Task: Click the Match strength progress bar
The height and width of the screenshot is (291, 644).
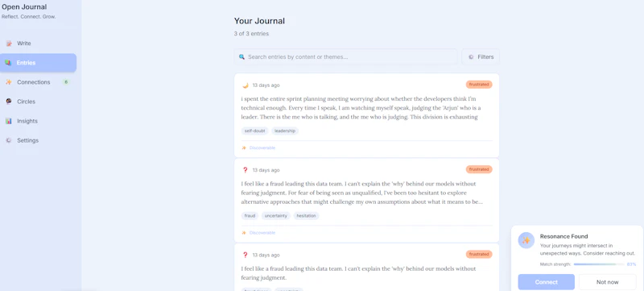Action: (x=598, y=264)
